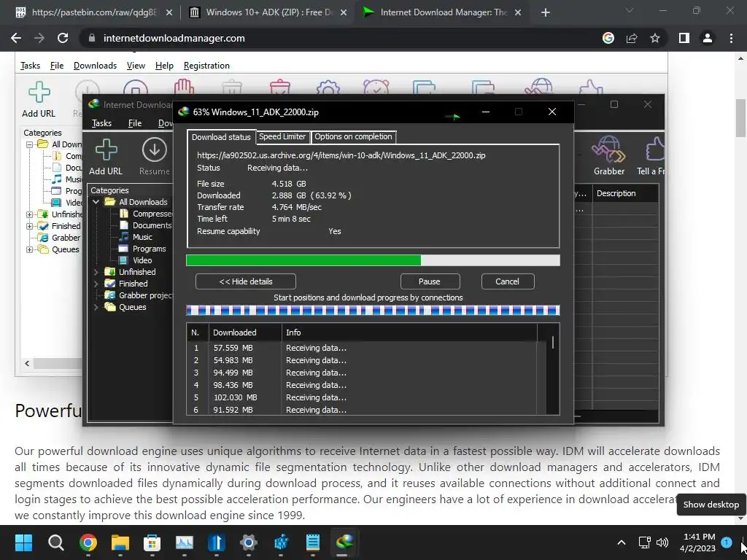Click the Downloaded column header
Viewport: 747px width, 560px height.
pos(245,332)
